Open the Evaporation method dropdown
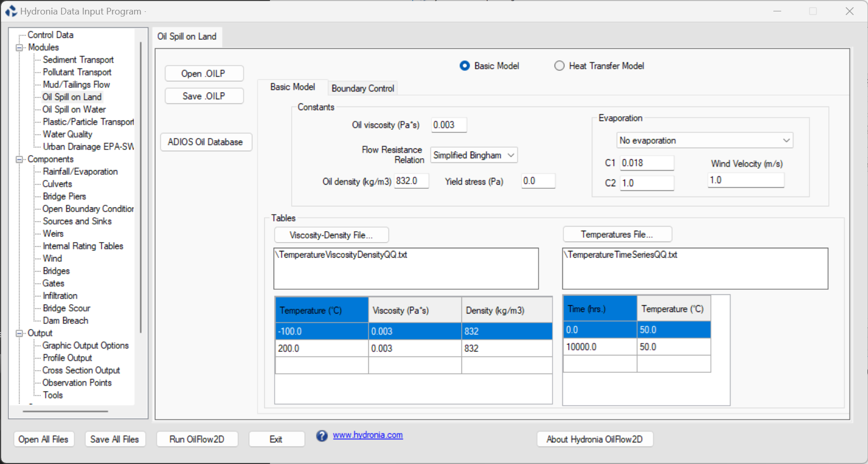 click(705, 140)
